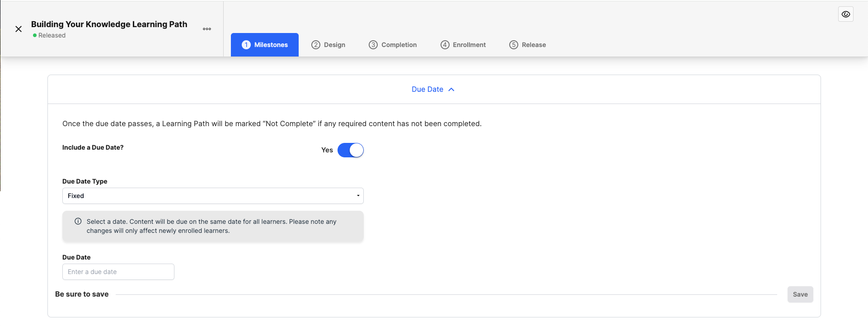
Task: Open the Design tab
Action: tap(328, 45)
